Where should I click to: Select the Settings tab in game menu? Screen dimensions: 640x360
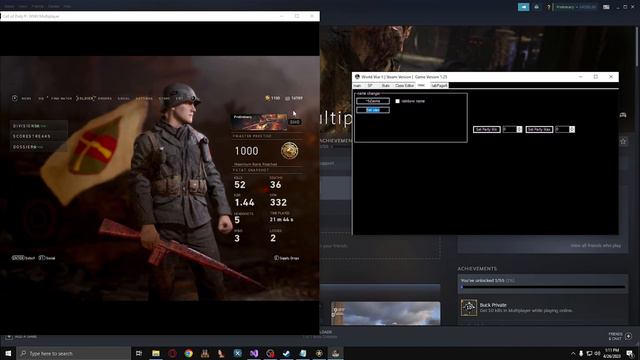pos(144,98)
